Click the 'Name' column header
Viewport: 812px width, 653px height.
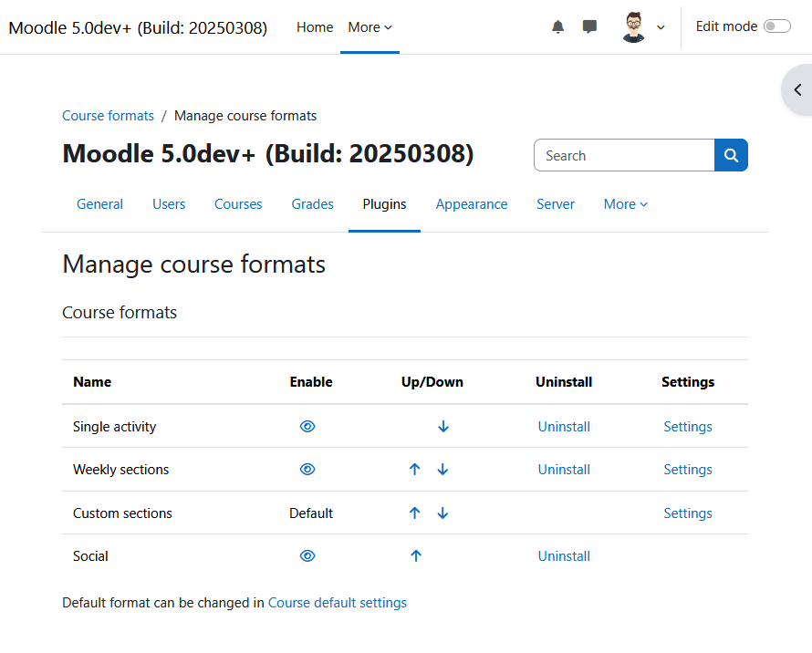click(x=92, y=382)
